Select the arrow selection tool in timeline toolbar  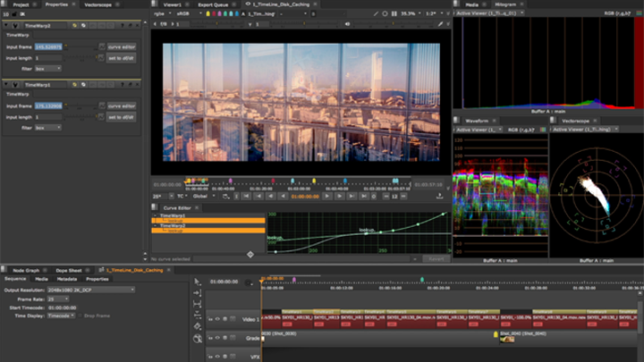(198, 282)
